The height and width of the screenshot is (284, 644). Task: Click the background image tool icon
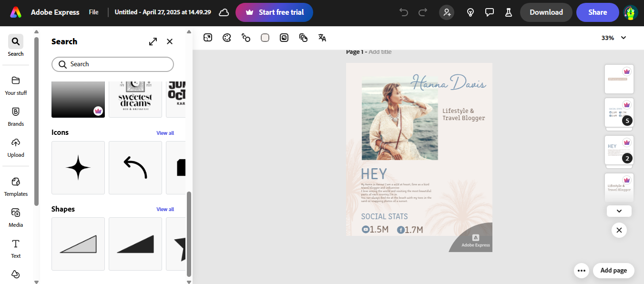[x=284, y=38]
